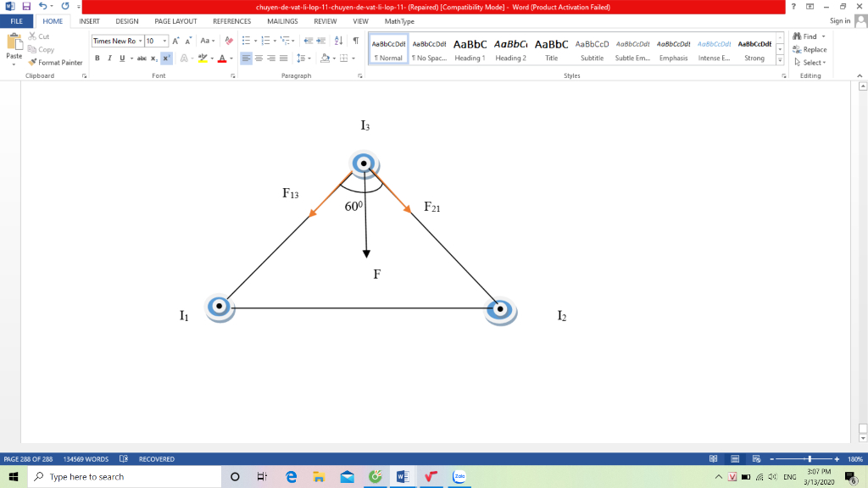Toggle Superscript formatting

point(167,58)
